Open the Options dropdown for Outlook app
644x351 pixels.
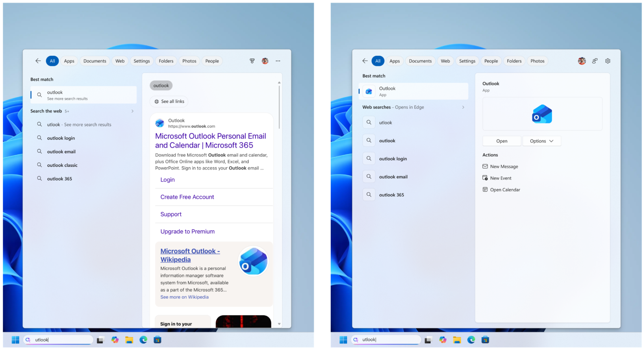pyautogui.click(x=542, y=141)
